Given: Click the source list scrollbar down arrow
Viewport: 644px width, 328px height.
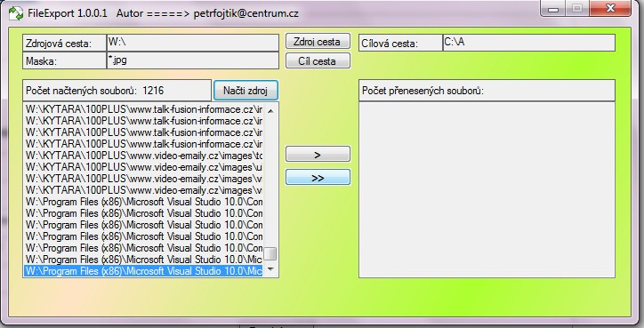Looking at the screenshot, I should pos(270,269).
